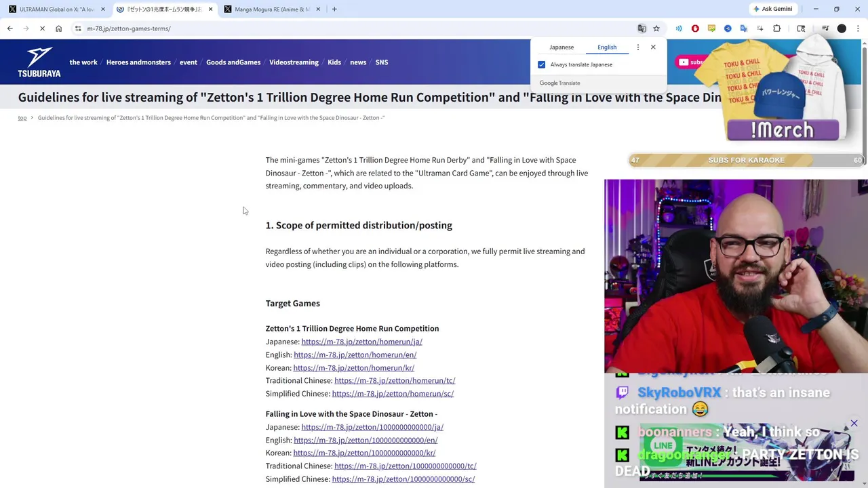Open Home Run Traditional Chinese link /homerun/tc/
The image size is (868, 488).
point(395,380)
